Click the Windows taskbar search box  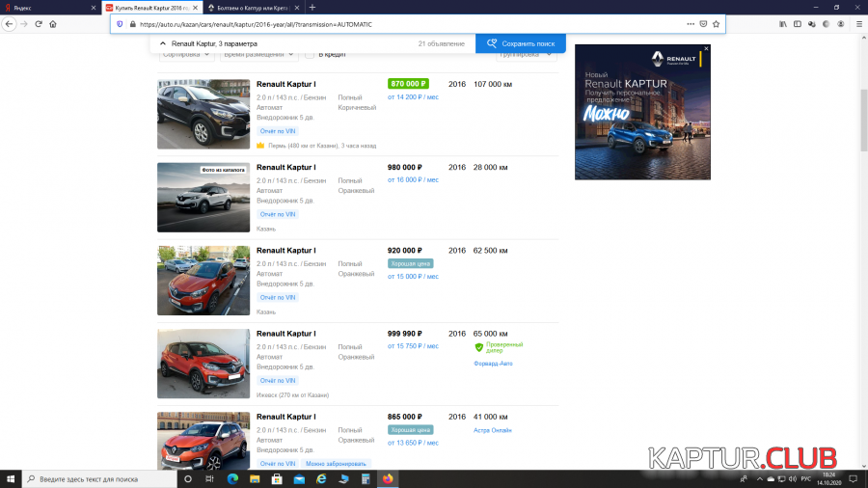click(99, 479)
